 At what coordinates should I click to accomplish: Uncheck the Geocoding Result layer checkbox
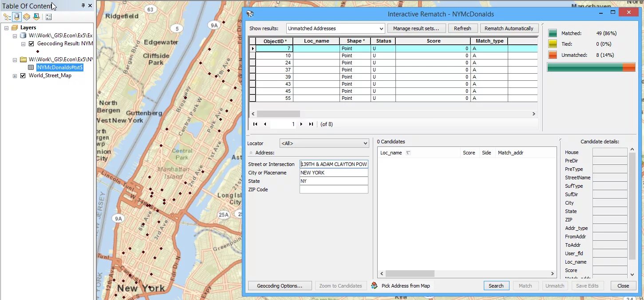pyautogui.click(x=31, y=43)
